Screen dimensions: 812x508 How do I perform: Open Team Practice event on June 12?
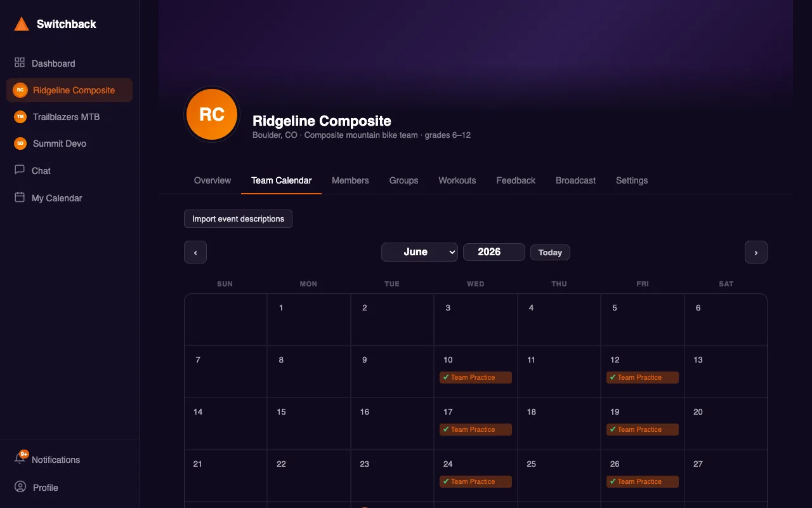pos(643,377)
